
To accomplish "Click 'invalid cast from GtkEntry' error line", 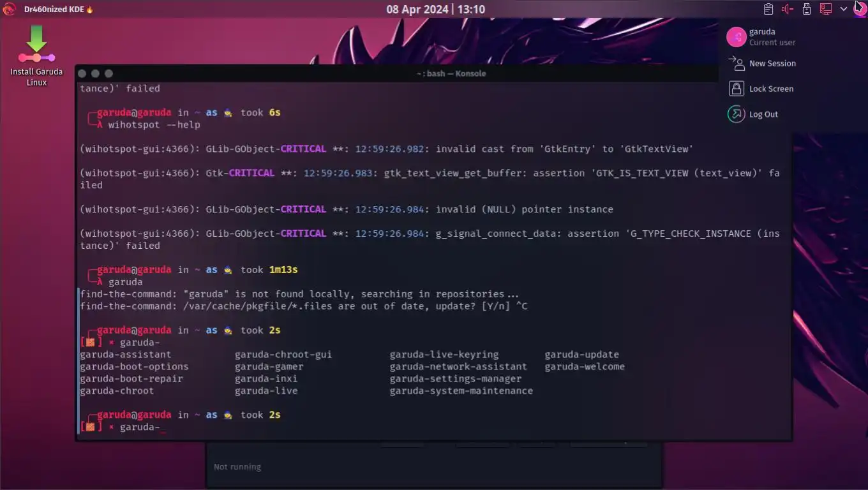I will click(385, 149).
